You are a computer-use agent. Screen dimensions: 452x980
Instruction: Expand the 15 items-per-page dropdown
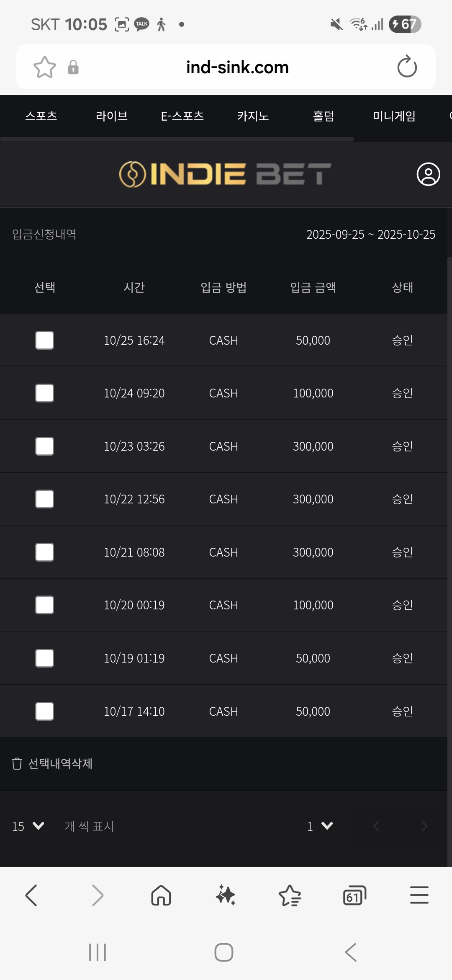(28, 826)
